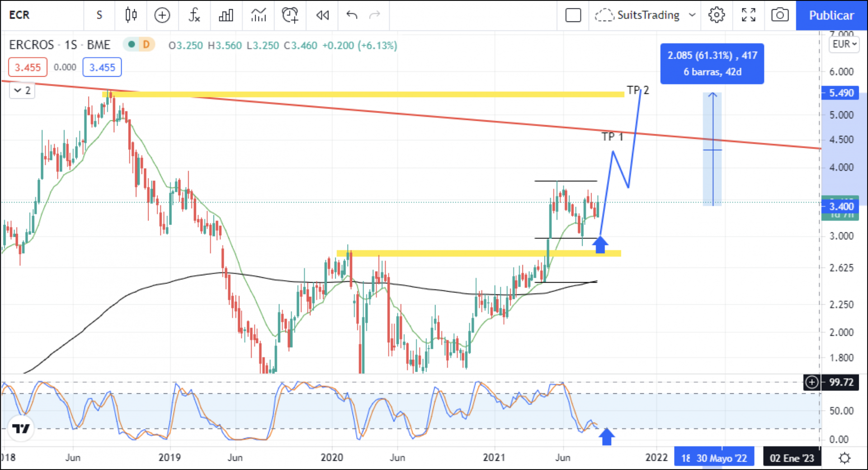Enter fullscreen mode
Viewport: 868px width, 470px height.
pyautogui.click(x=748, y=15)
